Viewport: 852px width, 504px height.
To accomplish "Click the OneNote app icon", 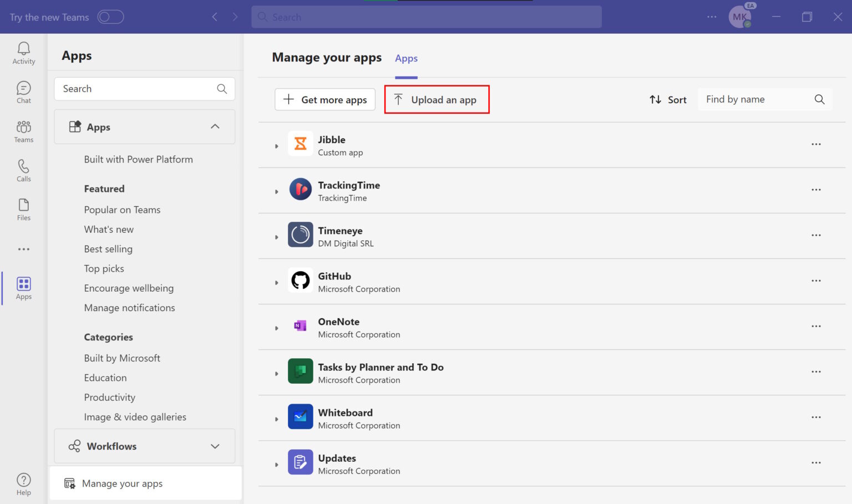I will [x=300, y=325].
